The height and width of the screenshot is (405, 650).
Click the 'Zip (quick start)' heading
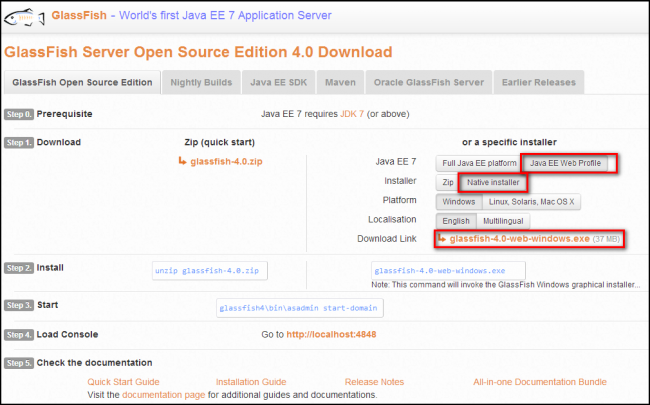(x=219, y=142)
